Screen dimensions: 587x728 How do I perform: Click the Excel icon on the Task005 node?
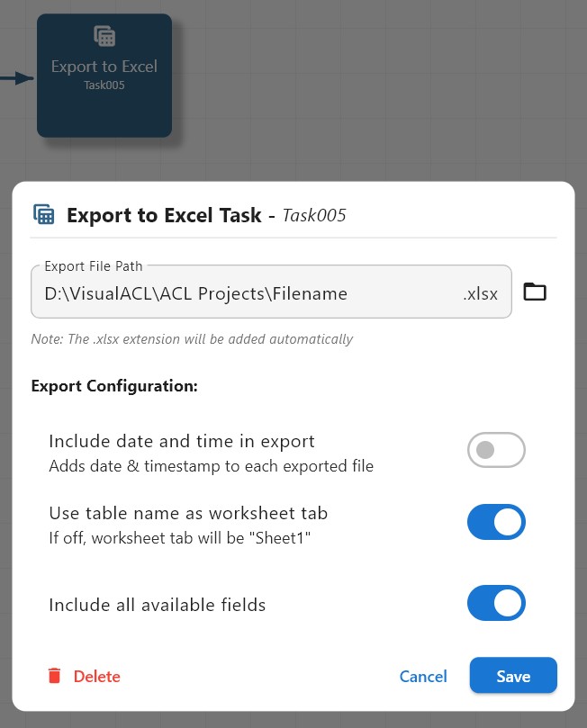tap(104, 36)
